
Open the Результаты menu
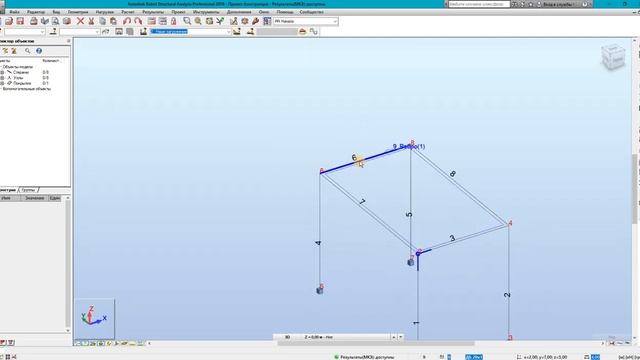coord(153,12)
